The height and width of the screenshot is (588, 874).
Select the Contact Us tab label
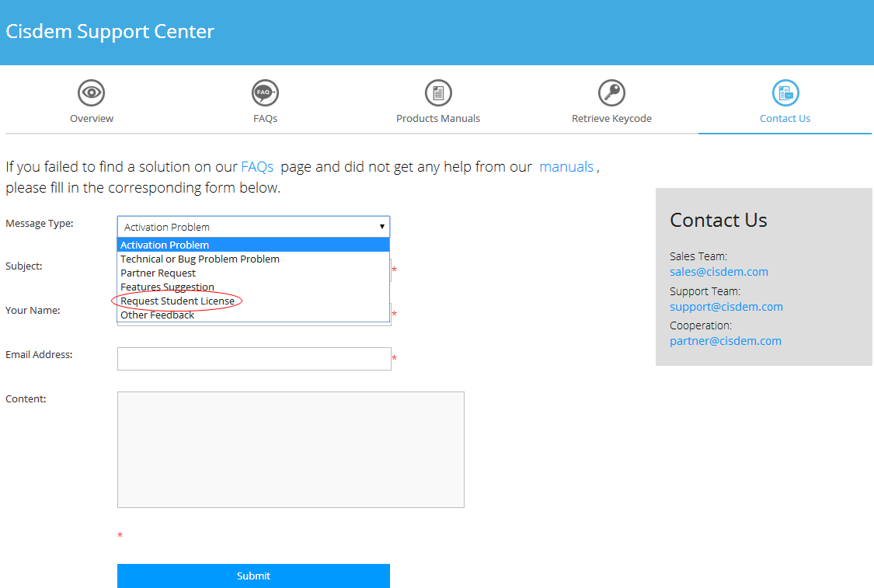785,118
